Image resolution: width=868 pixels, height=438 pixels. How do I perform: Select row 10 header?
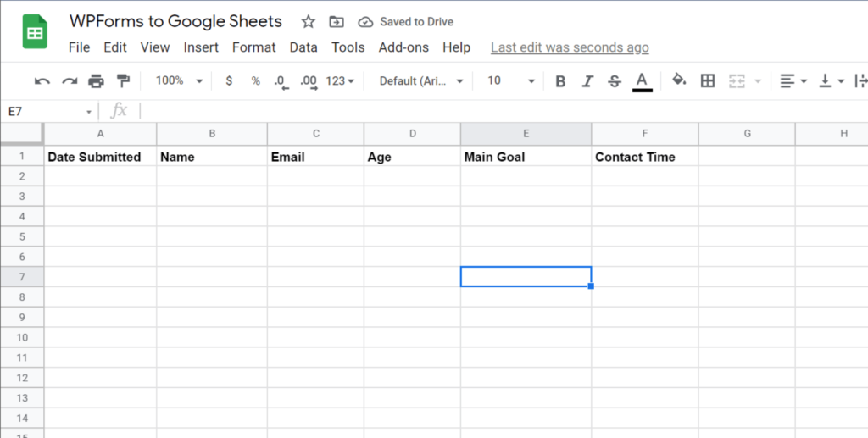click(x=22, y=337)
